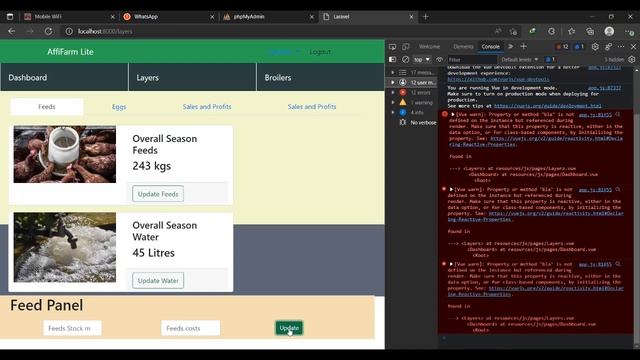
Task: Open the tab actions menu icon
Action: [10, 17]
